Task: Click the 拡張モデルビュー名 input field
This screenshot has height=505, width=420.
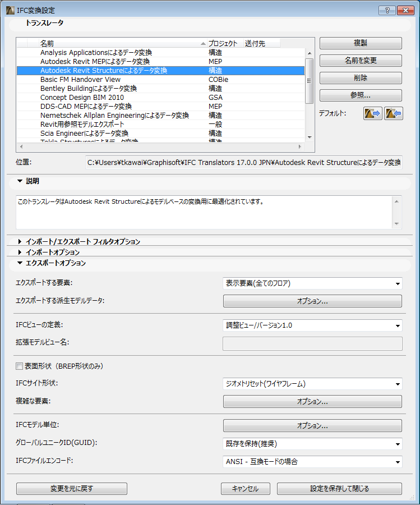Action: coord(312,343)
